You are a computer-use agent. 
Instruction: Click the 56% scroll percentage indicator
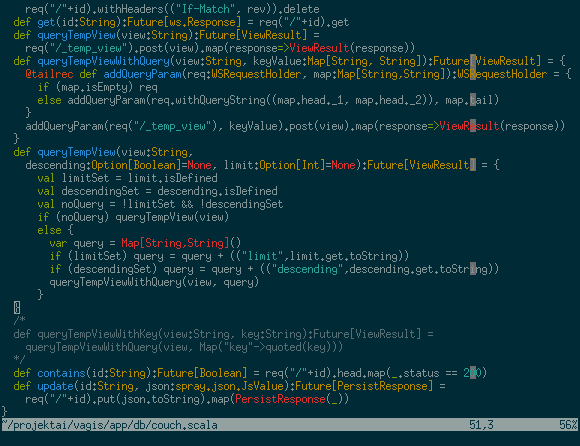coord(569,425)
